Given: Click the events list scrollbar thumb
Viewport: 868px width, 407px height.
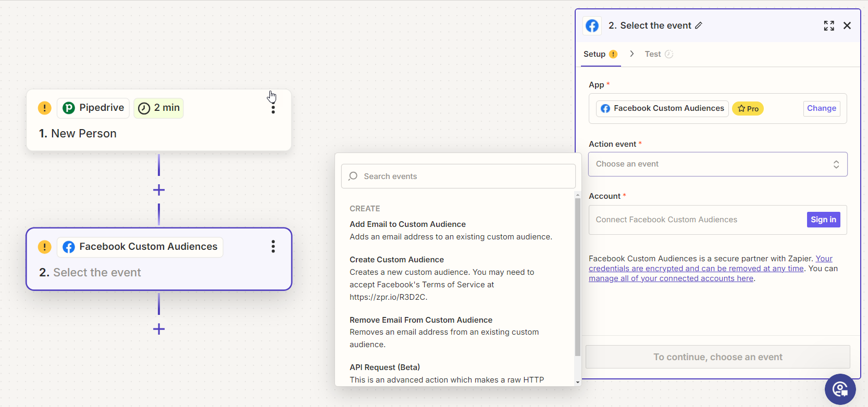Looking at the screenshot, I should coord(577,277).
